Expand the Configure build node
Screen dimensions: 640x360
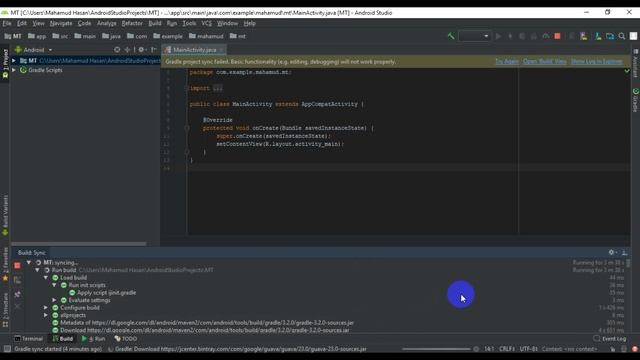tap(46, 308)
